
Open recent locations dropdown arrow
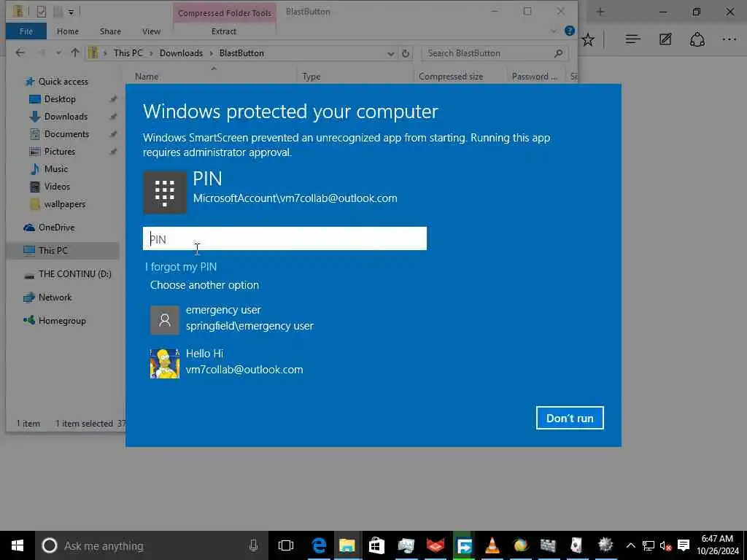click(x=58, y=53)
